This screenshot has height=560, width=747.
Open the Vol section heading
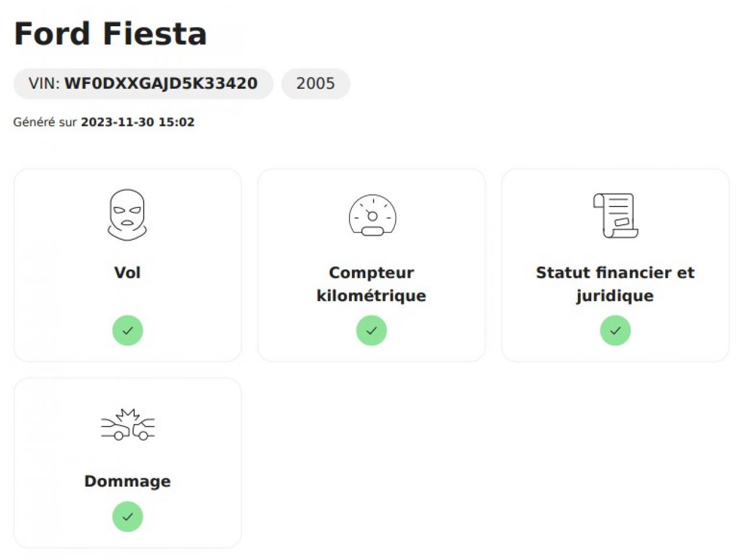pos(127,272)
